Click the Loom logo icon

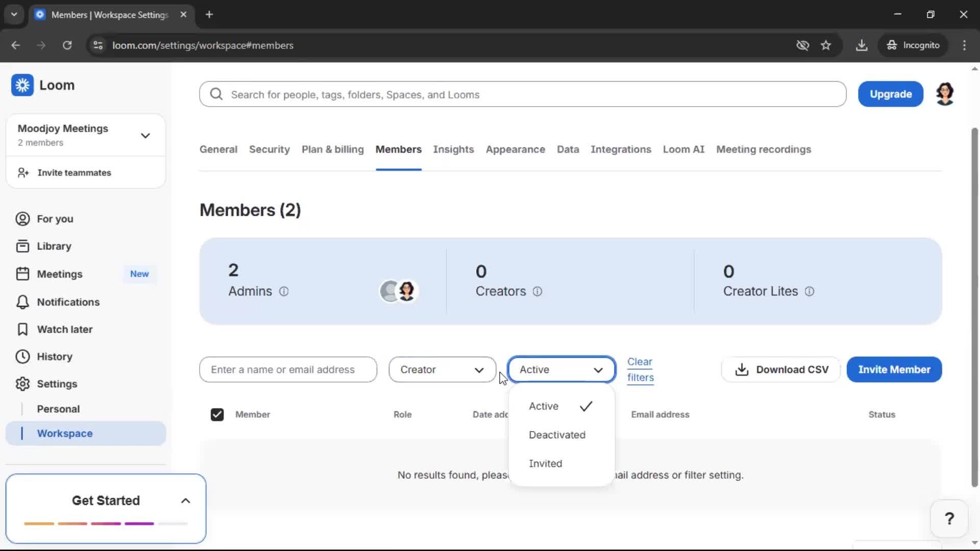tap(22, 85)
